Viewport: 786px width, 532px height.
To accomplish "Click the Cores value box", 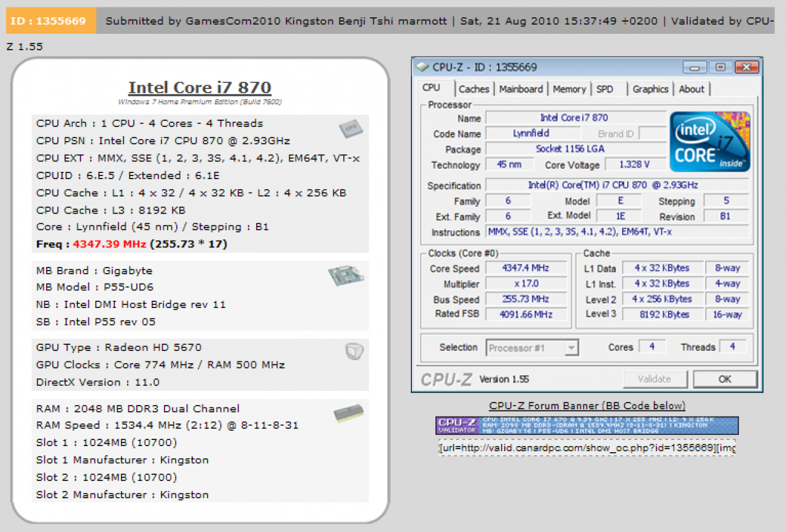I will click(652, 347).
